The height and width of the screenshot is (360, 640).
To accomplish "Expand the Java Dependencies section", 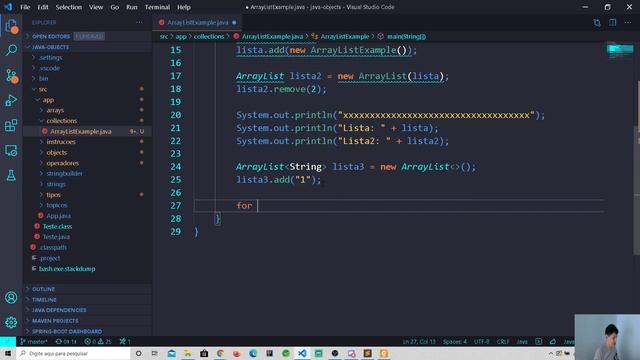I will [x=88, y=310].
